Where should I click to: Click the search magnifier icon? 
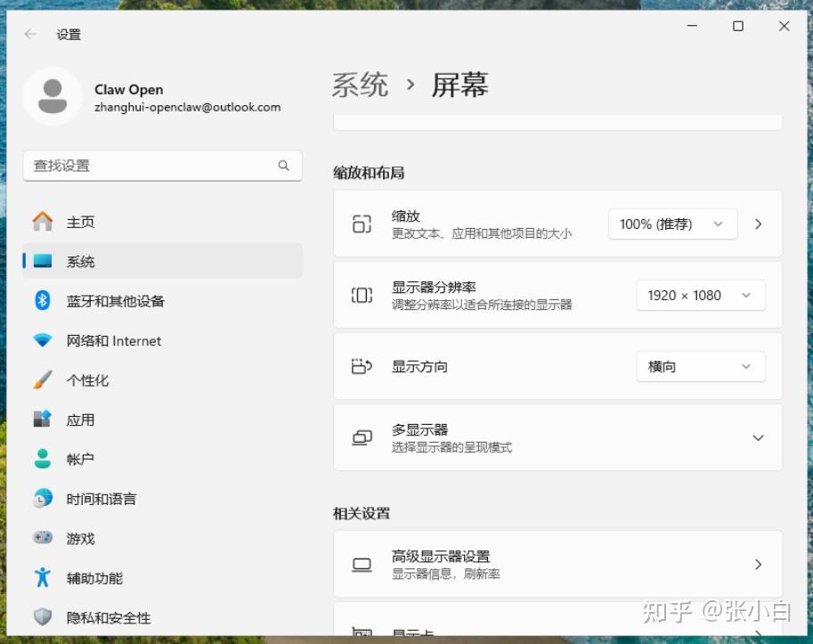coord(284,166)
